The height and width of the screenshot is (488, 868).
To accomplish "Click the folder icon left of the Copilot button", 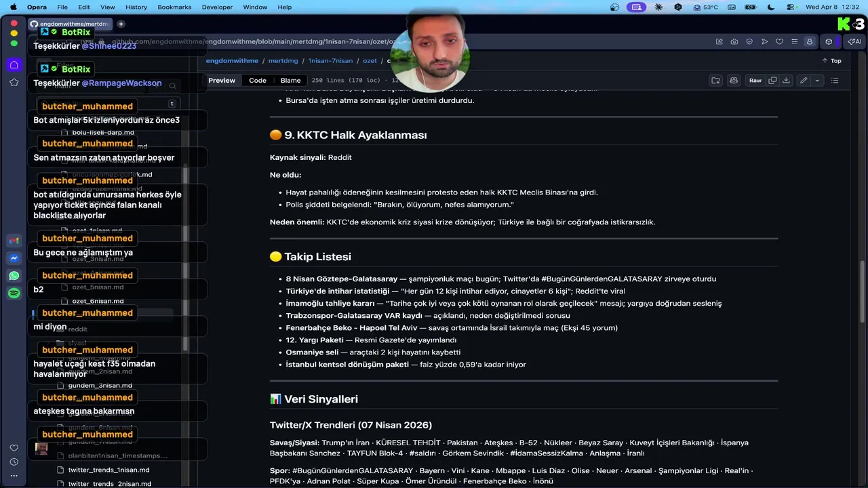I will [x=715, y=80].
